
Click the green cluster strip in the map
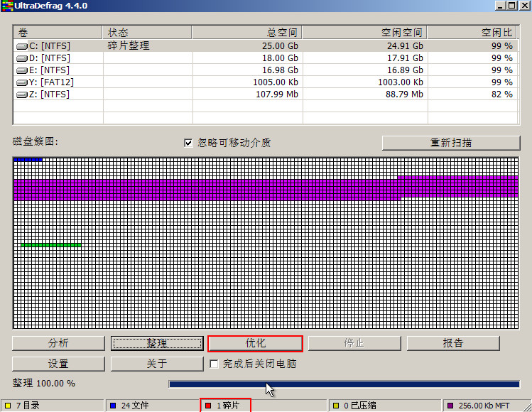click(51, 244)
